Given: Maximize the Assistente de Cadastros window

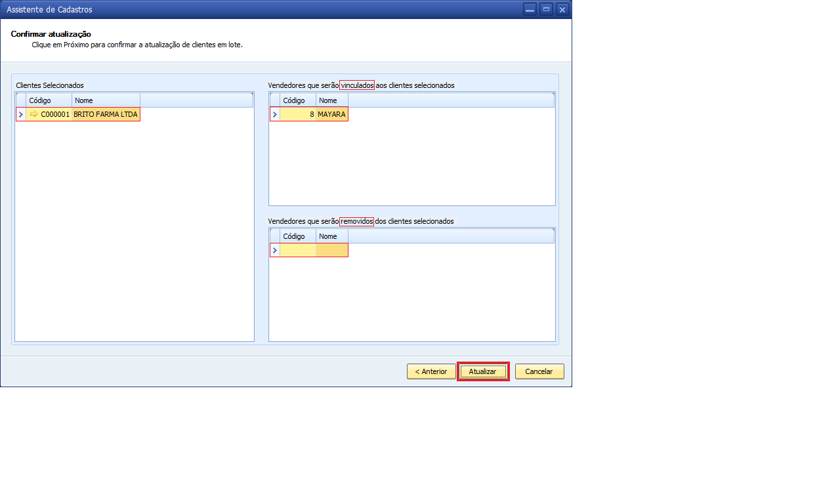Looking at the screenshot, I should coord(546,9).
